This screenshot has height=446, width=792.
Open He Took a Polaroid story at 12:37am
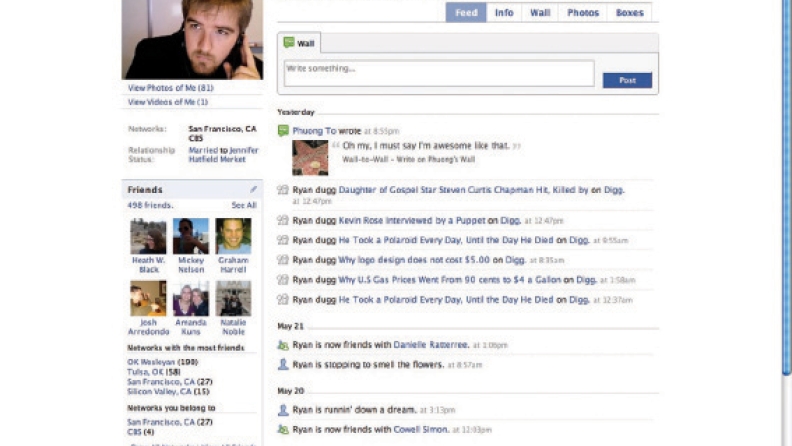[x=446, y=300]
